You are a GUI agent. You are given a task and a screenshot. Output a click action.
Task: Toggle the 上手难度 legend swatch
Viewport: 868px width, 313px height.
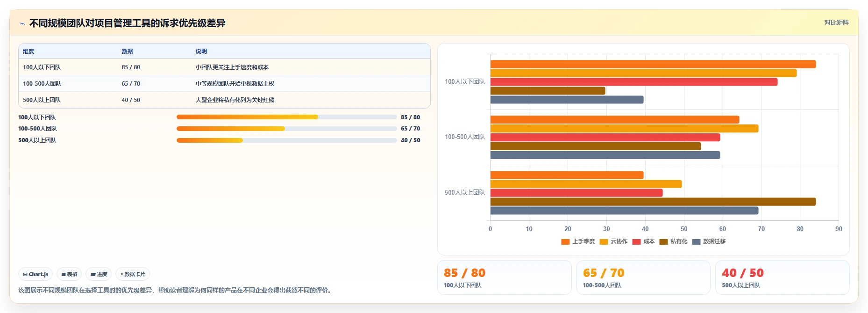pyautogui.click(x=565, y=241)
